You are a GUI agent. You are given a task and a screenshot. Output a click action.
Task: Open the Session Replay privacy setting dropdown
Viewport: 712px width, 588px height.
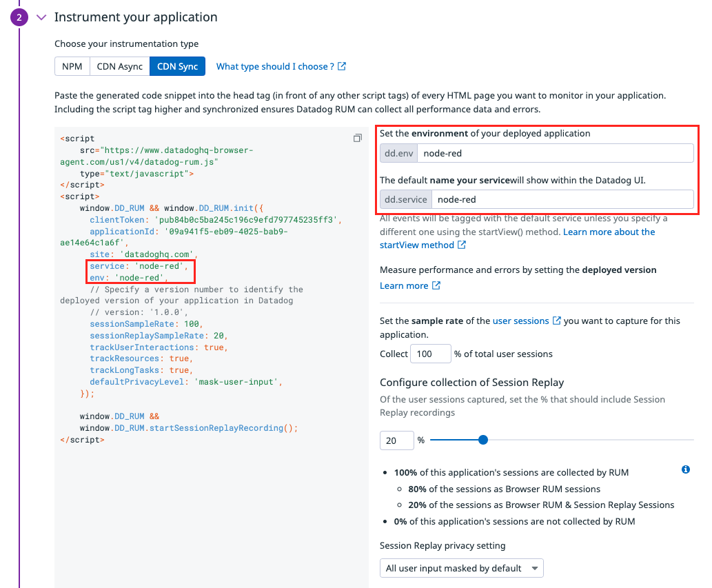(461, 568)
